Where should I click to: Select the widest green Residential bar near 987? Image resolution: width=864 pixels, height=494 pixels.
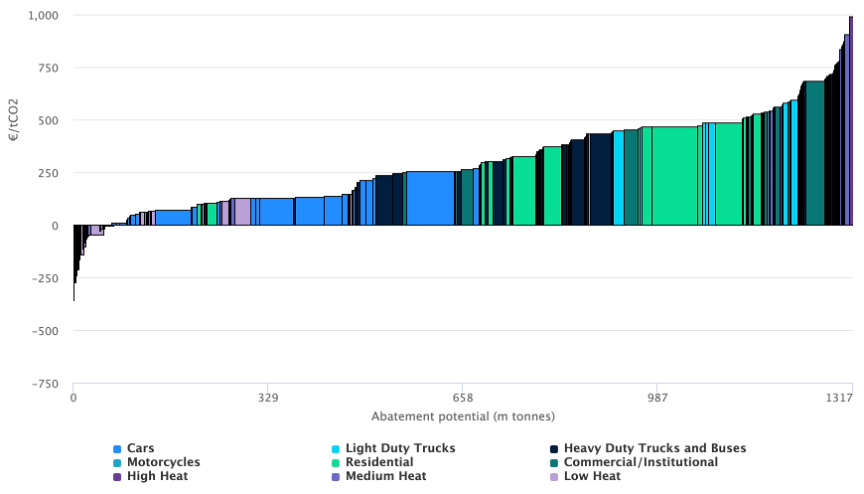[x=674, y=176]
